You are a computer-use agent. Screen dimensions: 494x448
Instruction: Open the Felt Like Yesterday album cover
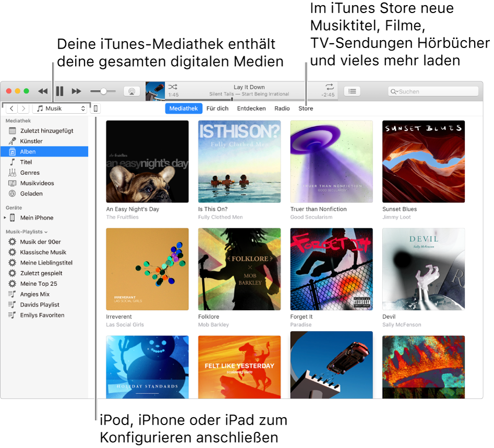(x=239, y=367)
